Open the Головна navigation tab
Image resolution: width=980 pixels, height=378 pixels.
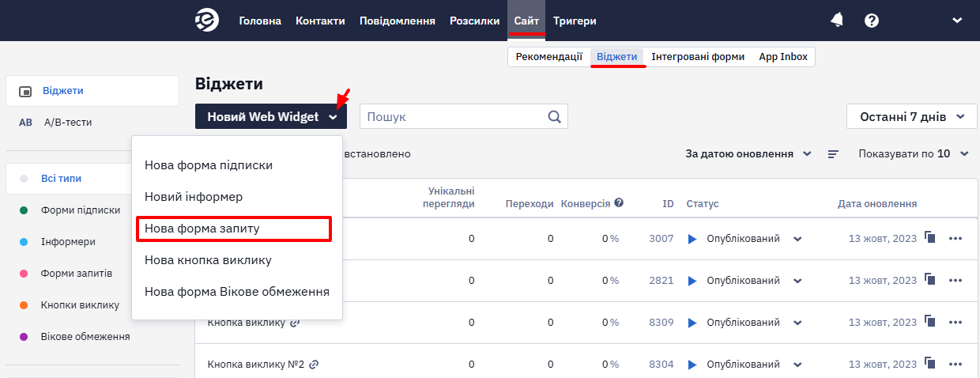point(260,21)
